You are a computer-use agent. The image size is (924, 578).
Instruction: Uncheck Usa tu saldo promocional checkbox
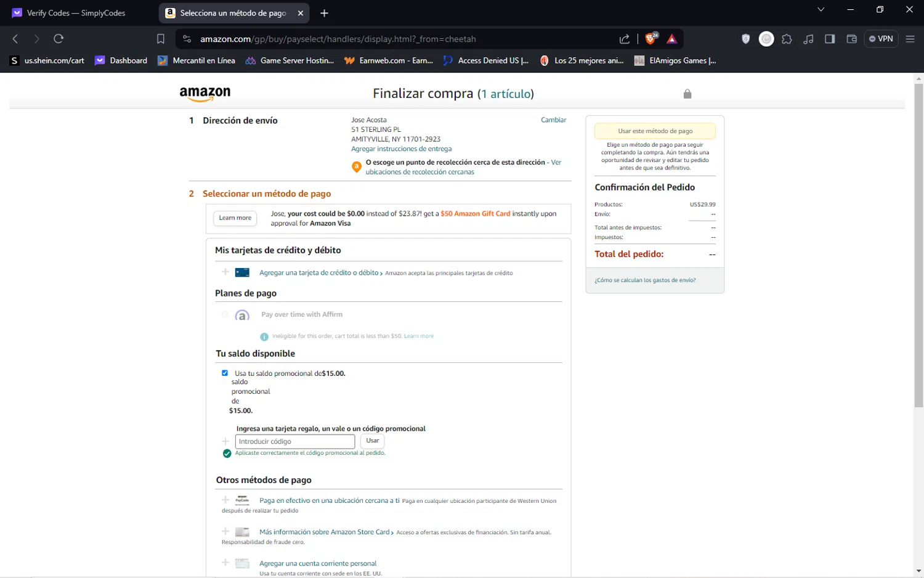[x=225, y=373]
